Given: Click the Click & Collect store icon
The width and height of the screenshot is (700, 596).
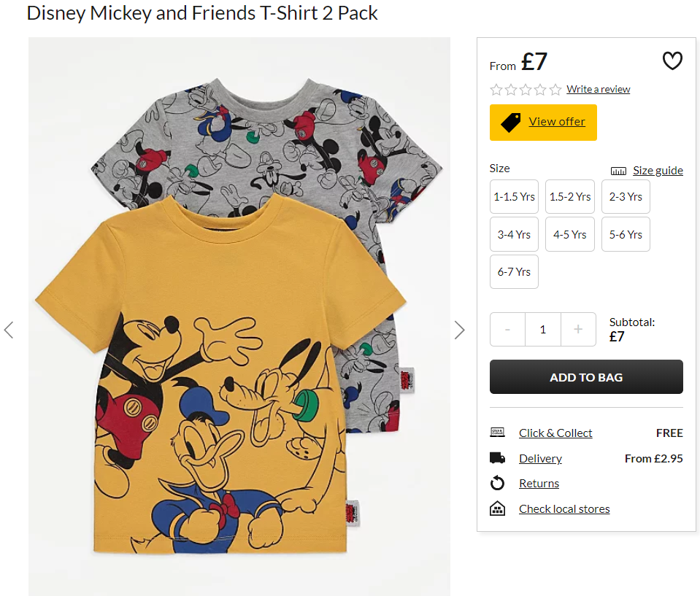Looking at the screenshot, I should [497, 432].
